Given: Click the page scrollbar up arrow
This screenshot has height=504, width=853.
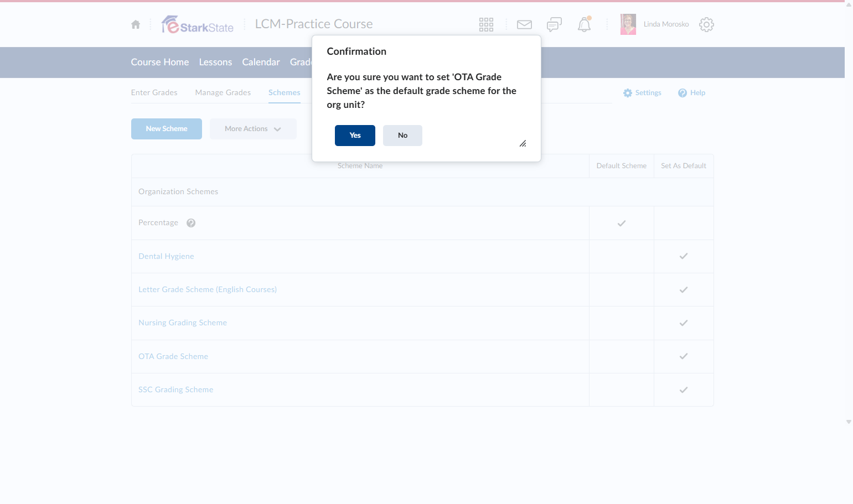Looking at the screenshot, I should pos(849,4).
